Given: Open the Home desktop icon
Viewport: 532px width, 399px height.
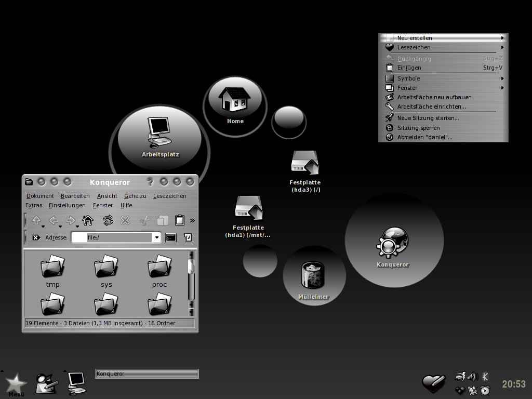Looking at the screenshot, I should click(x=235, y=105).
